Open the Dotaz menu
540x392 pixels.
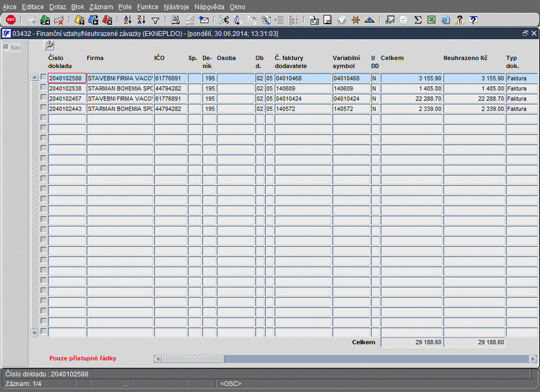pyautogui.click(x=57, y=7)
